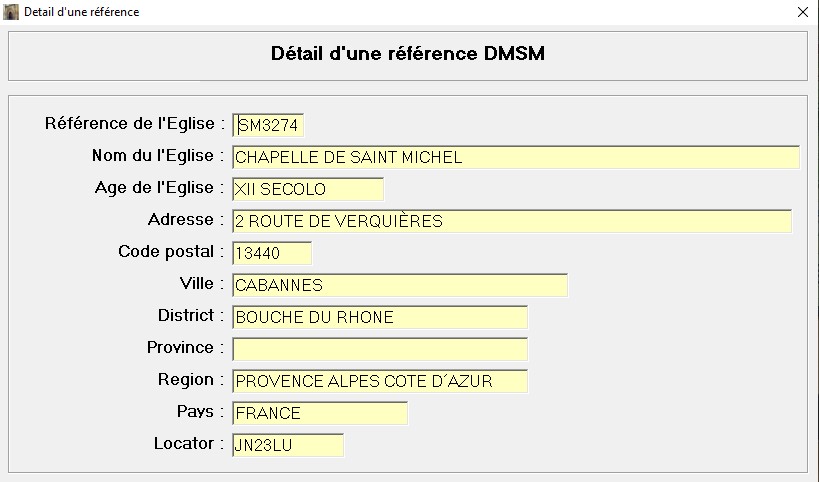Viewport: 819px width, 482px height.
Task: Click the Province label text
Action: [180, 347]
